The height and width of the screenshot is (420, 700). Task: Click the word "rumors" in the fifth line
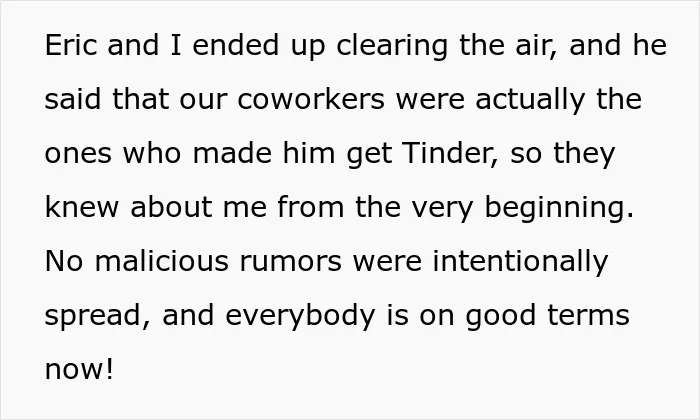click(x=291, y=263)
